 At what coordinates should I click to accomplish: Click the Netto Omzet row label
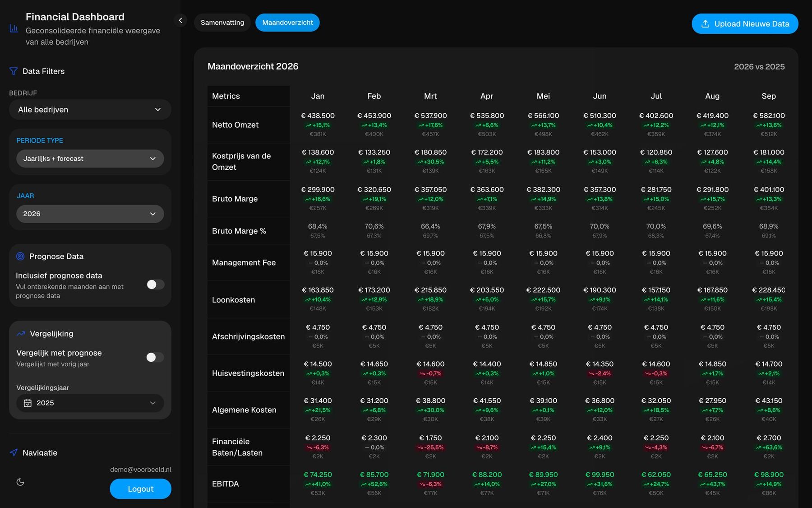pyautogui.click(x=235, y=125)
